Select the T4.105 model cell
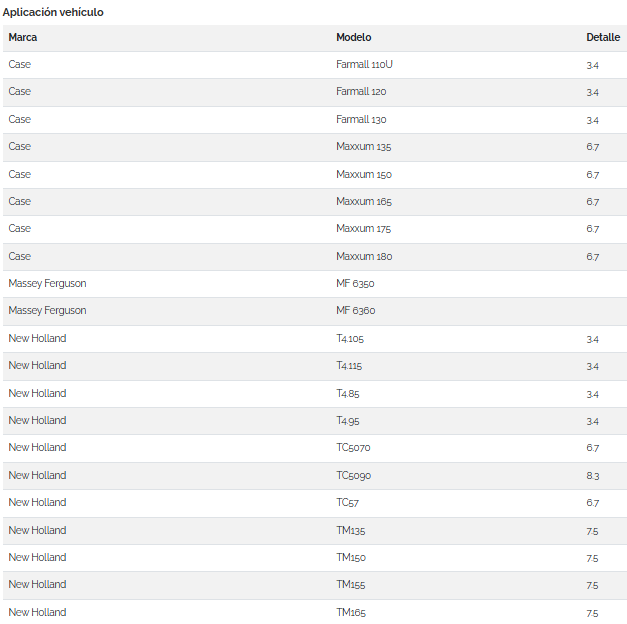The height and width of the screenshot is (624, 627). (355, 339)
